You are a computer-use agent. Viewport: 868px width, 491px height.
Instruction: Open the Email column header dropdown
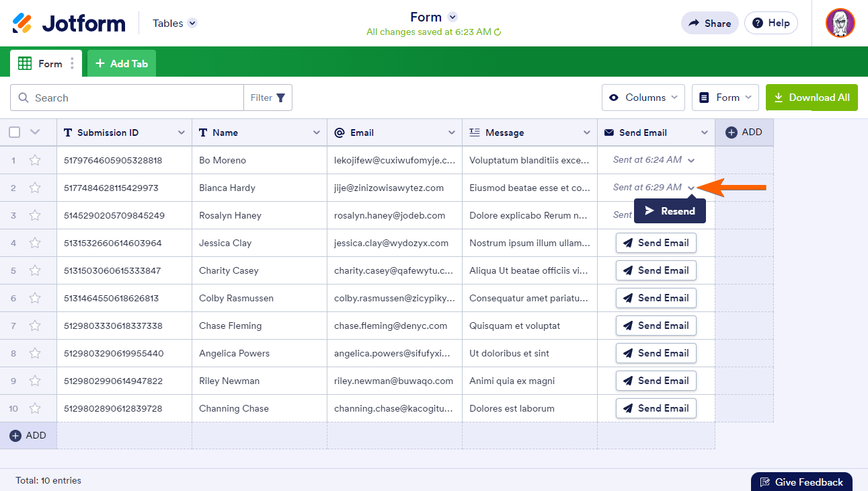tap(452, 133)
